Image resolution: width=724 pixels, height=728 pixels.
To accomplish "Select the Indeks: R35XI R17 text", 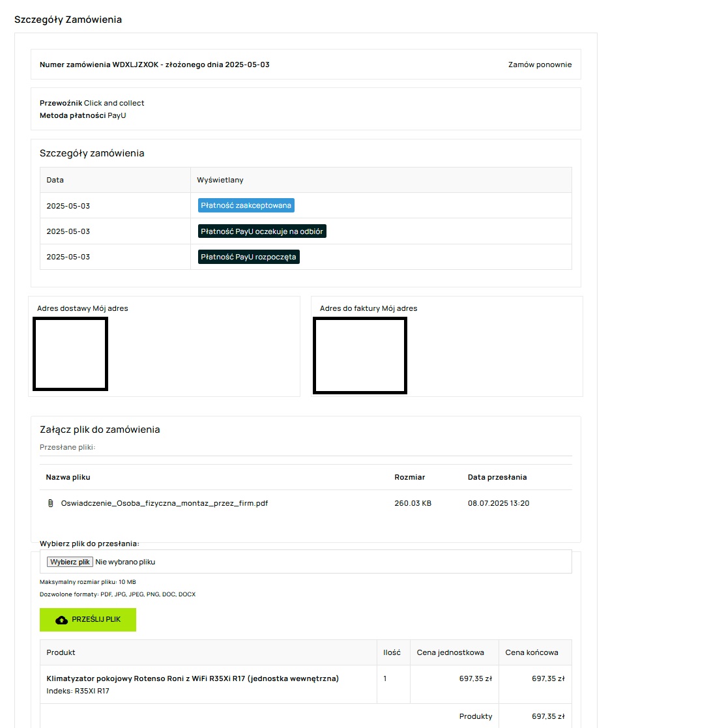I will [x=78, y=691].
